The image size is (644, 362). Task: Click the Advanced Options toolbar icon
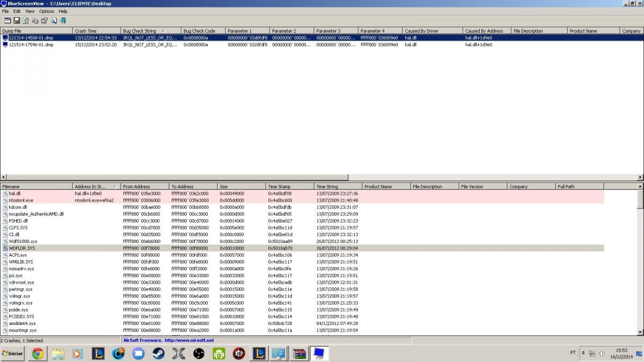(7, 20)
